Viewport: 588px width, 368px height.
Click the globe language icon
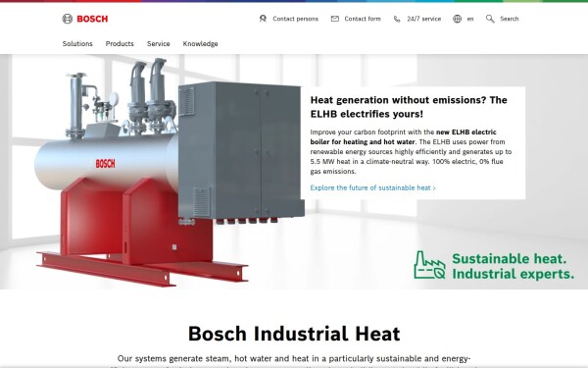pyautogui.click(x=457, y=19)
